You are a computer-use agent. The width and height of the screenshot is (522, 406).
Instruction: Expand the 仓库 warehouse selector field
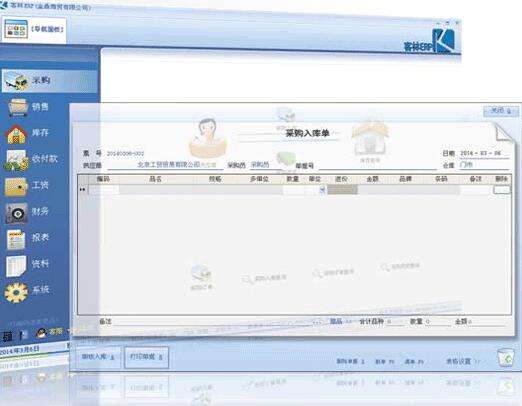coord(484,165)
